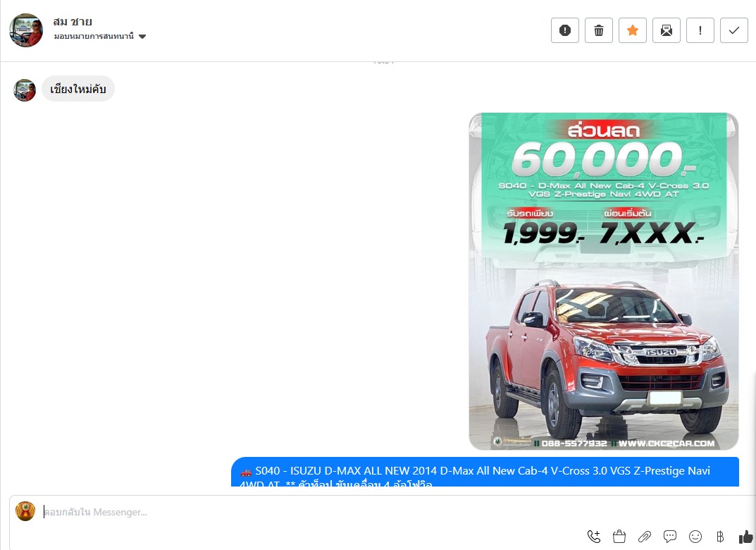Toggle the orange star follow-up
Viewport: 756px width, 550px height.
point(632,30)
